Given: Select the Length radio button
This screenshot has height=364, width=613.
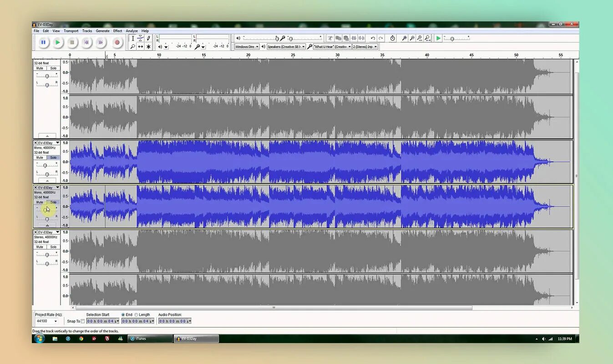Looking at the screenshot, I should [136, 315].
